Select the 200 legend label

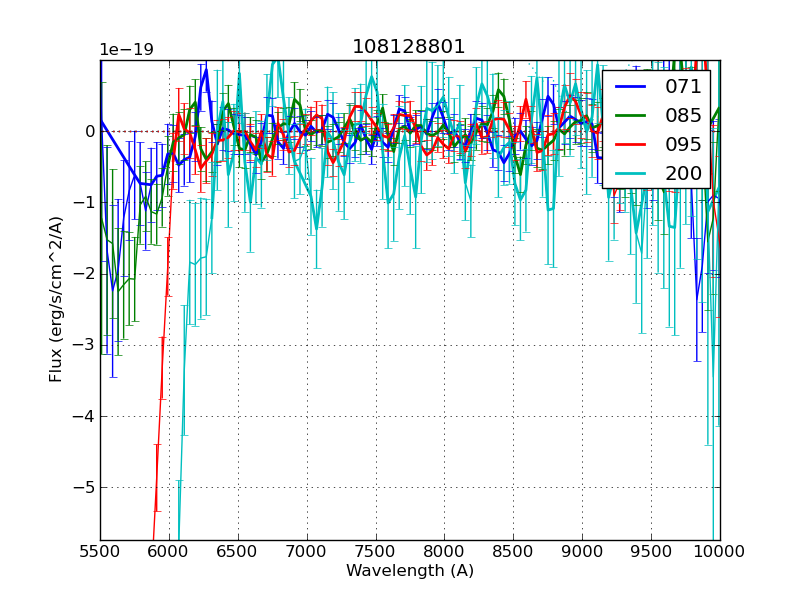(x=683, y=173)
